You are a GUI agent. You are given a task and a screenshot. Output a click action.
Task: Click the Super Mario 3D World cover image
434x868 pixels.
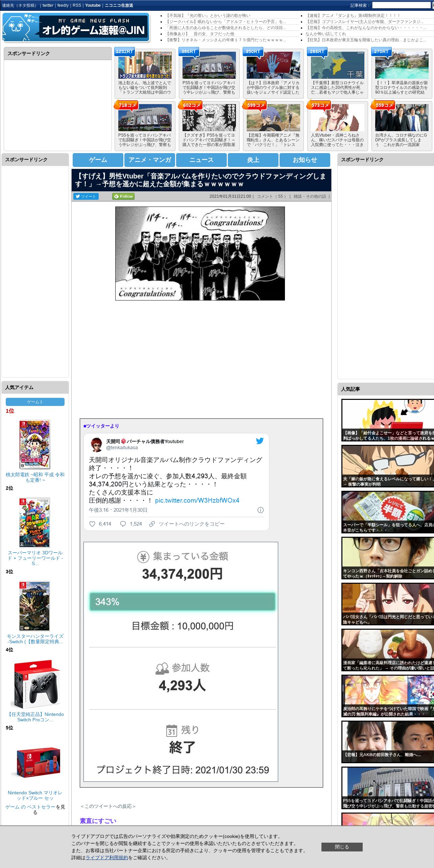[x=34, y=522]
